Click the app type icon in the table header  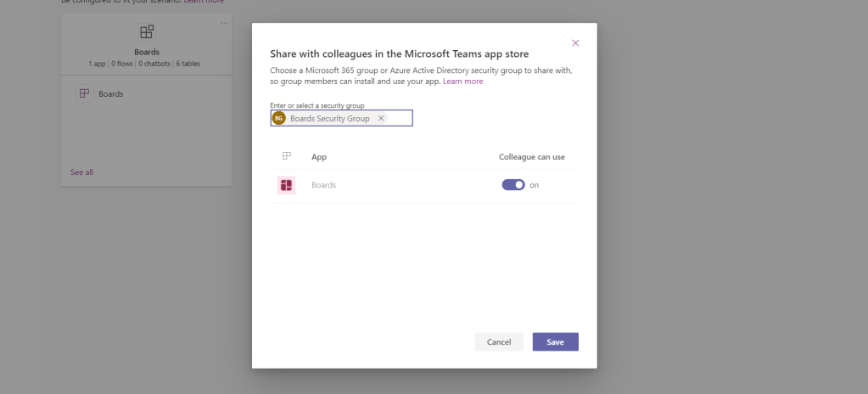click(286, 156)
